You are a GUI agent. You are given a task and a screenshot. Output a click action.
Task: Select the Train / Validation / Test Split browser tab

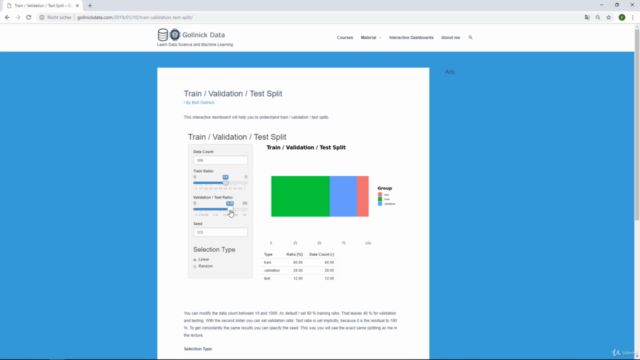click(41, 6)
